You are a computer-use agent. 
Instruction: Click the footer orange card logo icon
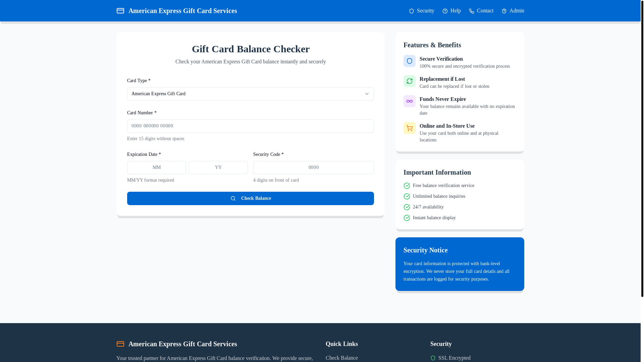pos(120,344)
